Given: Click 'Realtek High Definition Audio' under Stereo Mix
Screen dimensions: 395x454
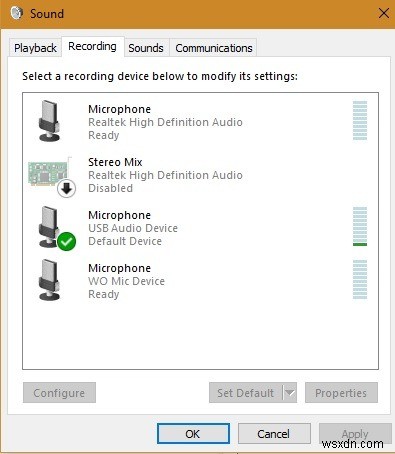Looking at the screenshot, I should coord(165,175).
